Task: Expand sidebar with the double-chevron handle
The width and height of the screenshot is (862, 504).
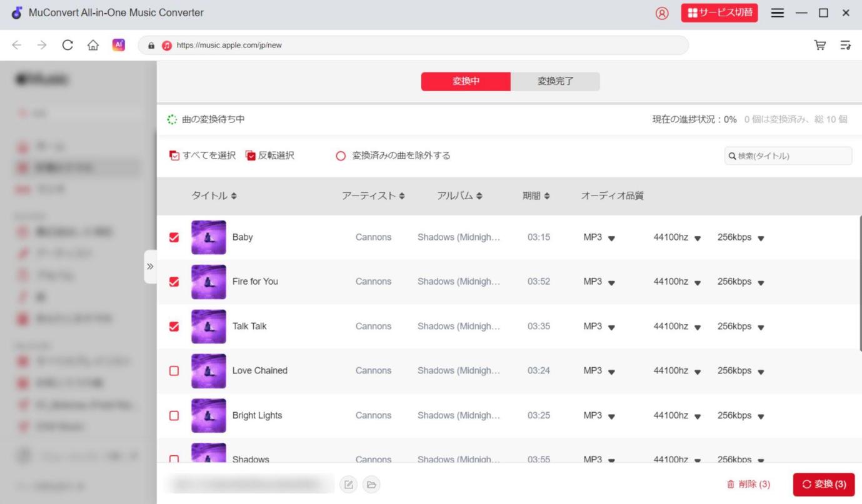Action: coord(150,266)
